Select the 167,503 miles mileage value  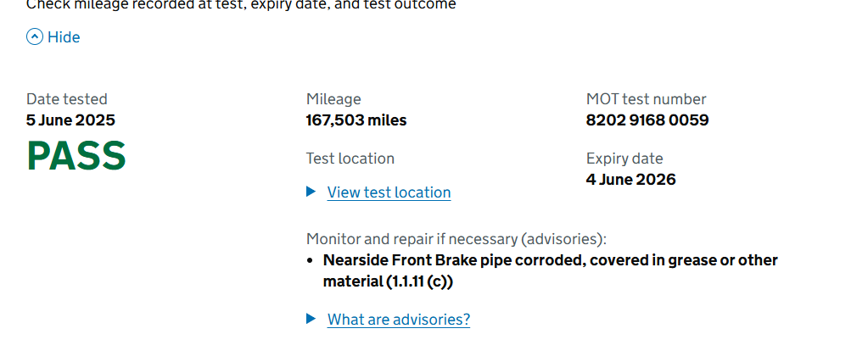point(356,120)
